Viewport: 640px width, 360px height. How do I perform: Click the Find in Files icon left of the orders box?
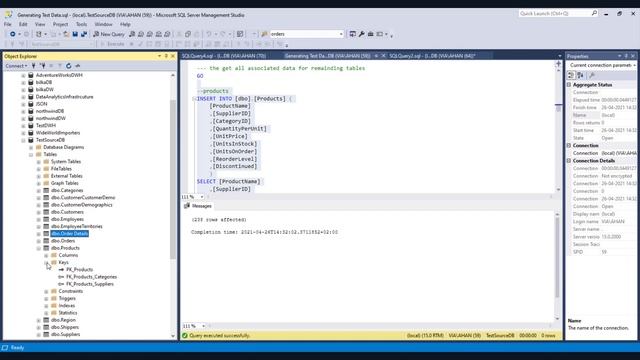(x=264, y=34)
